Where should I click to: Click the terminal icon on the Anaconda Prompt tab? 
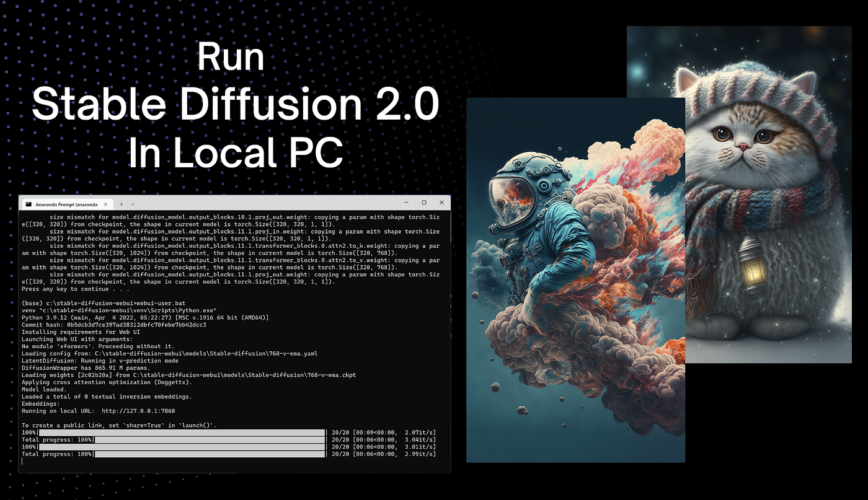pos(29,204)
